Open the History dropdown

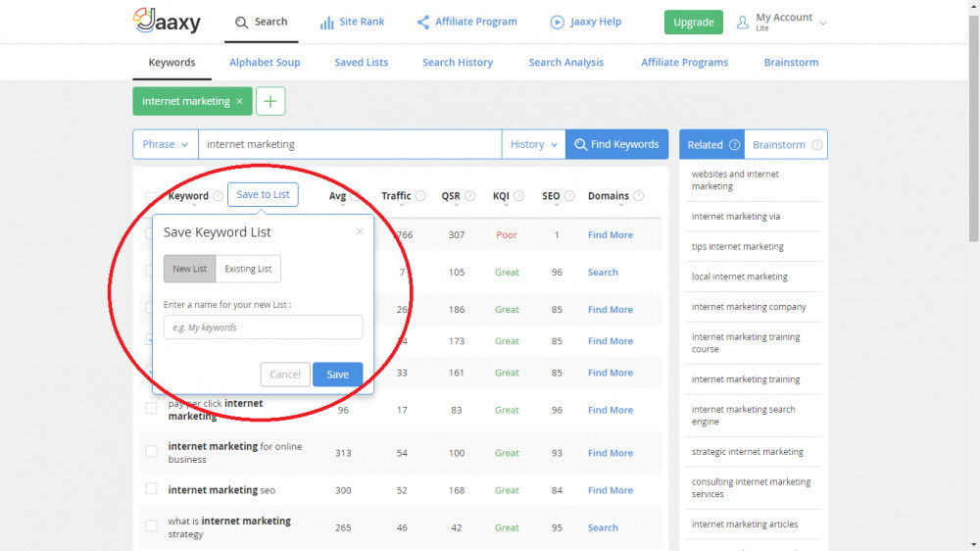pos(534,144)
